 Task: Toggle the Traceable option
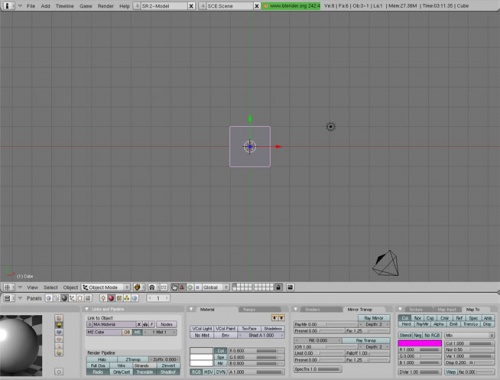[x=145, y=372]
